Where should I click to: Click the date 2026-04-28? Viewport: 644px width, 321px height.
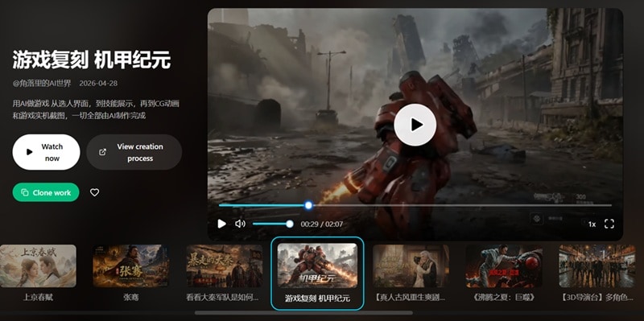(98, 84)
